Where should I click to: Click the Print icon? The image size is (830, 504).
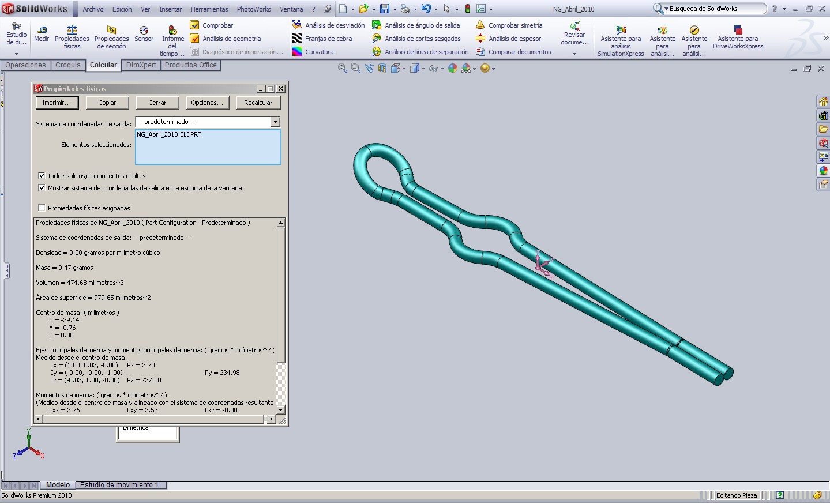(x=405, y=9)
